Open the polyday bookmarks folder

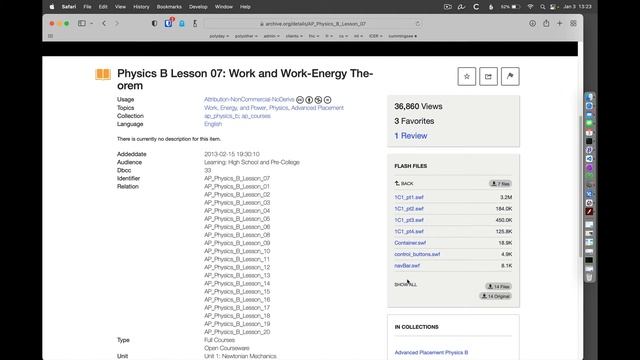pos(219,36)
